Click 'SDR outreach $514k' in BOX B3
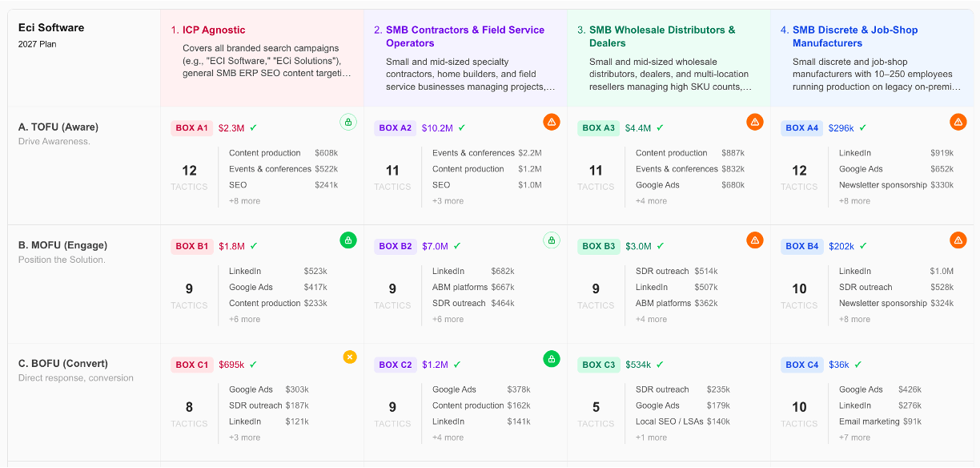Viewport: 980px width, 468px height. 677,271
